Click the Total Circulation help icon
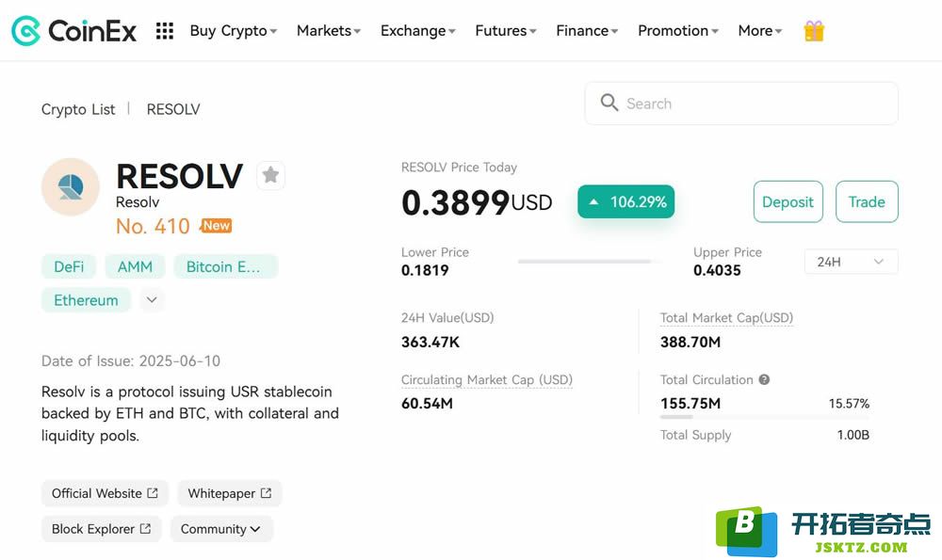 (764, 379)
